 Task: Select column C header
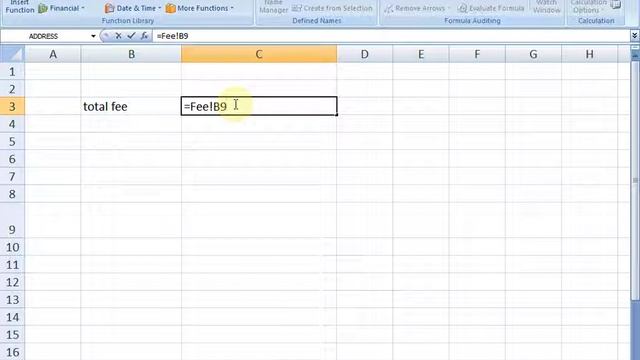259,54
